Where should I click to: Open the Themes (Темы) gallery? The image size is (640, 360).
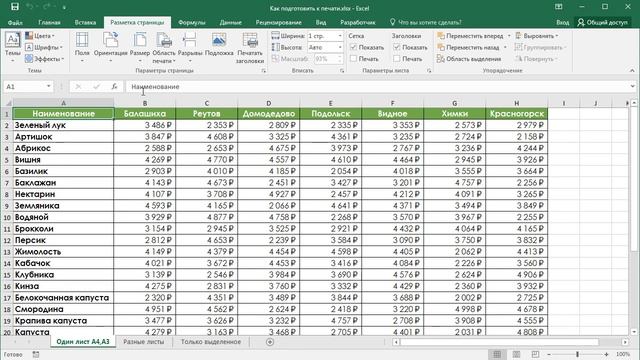click(x=13, y=47)
